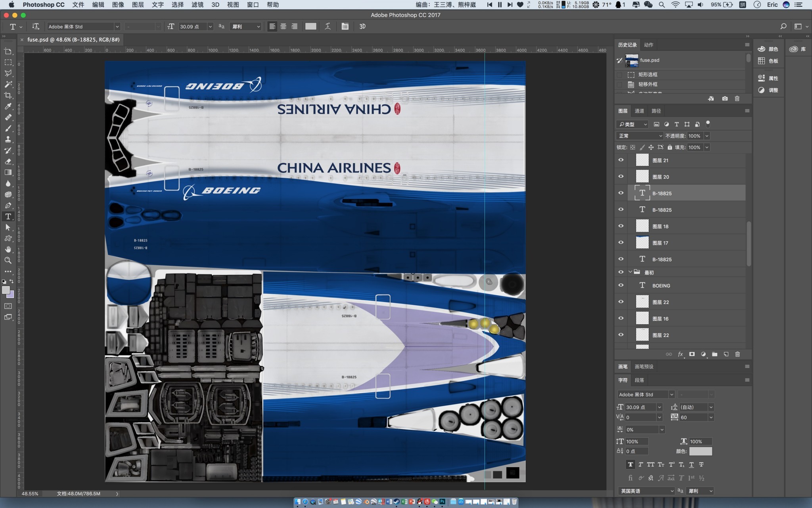Create new snapshot camera icon in History
Viewport: 812px width, 508px height.
[x=725, y=98]
